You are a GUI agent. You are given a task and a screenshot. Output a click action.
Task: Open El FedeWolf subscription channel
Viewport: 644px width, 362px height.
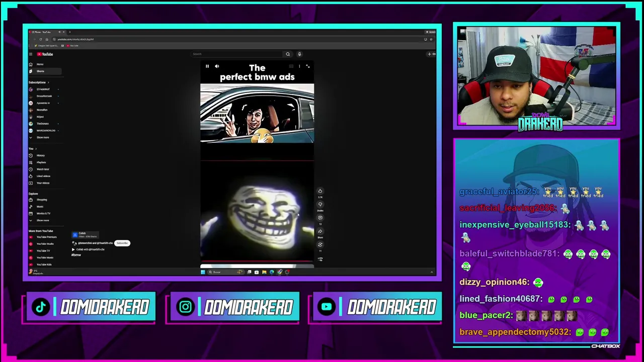[x=44, y=89]
